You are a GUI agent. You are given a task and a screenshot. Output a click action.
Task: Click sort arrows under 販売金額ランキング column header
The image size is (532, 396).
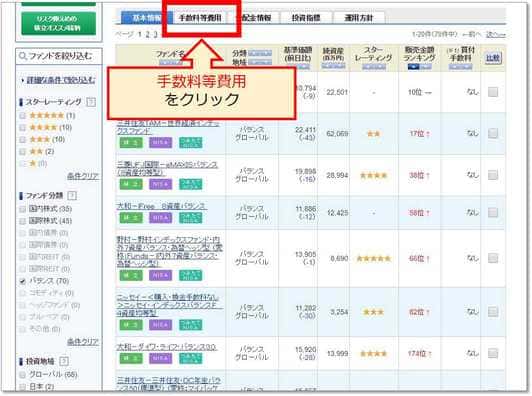click(x=419, y=67)
